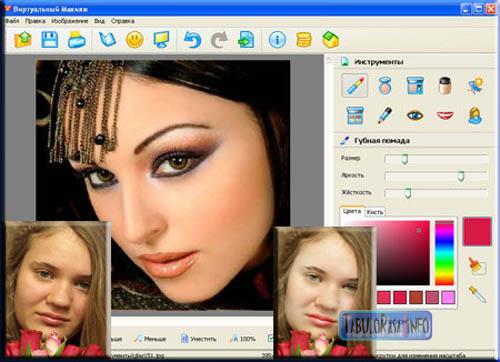Click the yellow smiley face icon
This screenshot has width=500, height=362.
click(135, 40)
